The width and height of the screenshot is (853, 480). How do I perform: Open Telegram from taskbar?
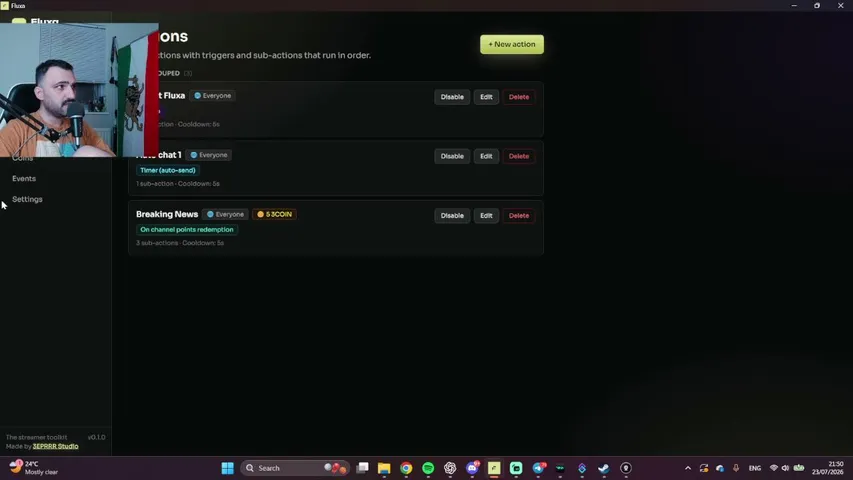[x=539, y=468]
